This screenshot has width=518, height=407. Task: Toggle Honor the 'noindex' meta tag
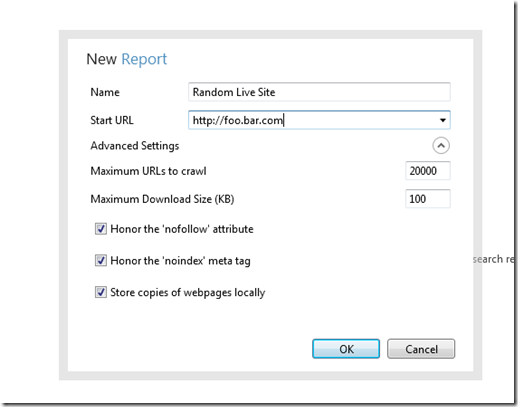101,260
